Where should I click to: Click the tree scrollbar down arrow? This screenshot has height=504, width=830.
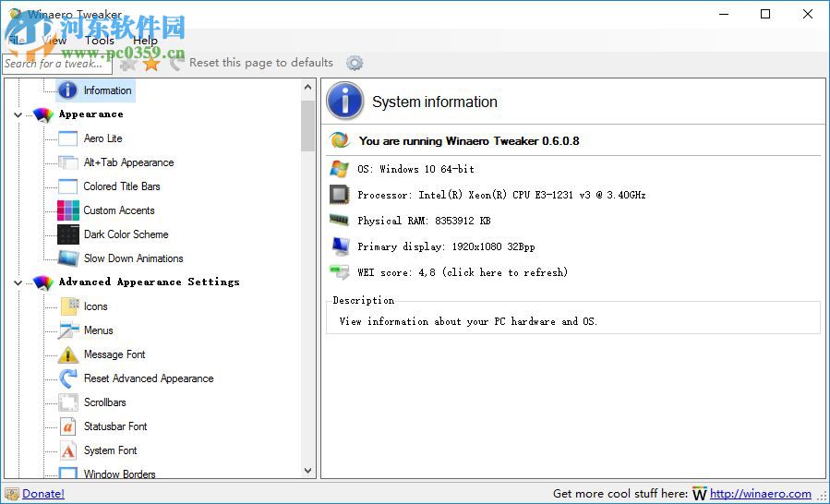pyautogui.click(x=308, y=471)
